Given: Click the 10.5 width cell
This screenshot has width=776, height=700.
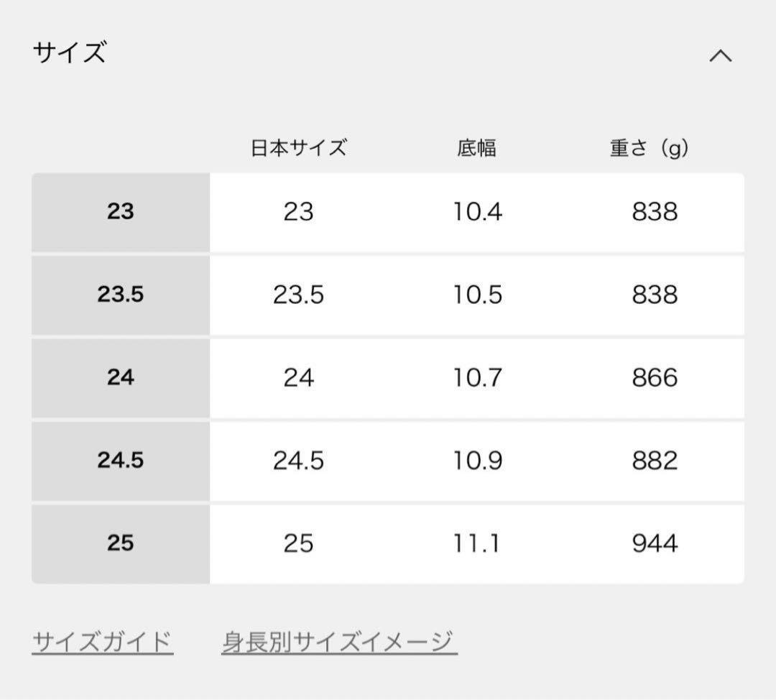Looking at the screenshot, I should pyautogui.click(x=477, y=295).
